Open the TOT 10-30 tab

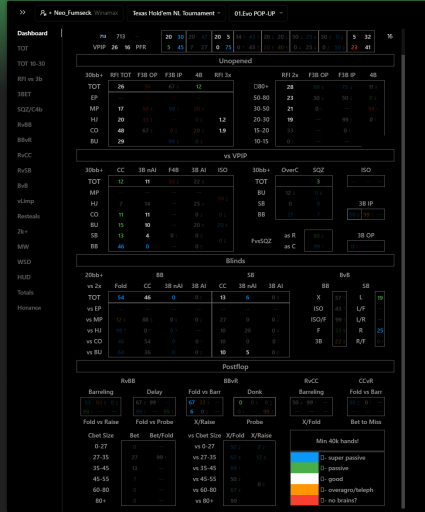(31, 64)
